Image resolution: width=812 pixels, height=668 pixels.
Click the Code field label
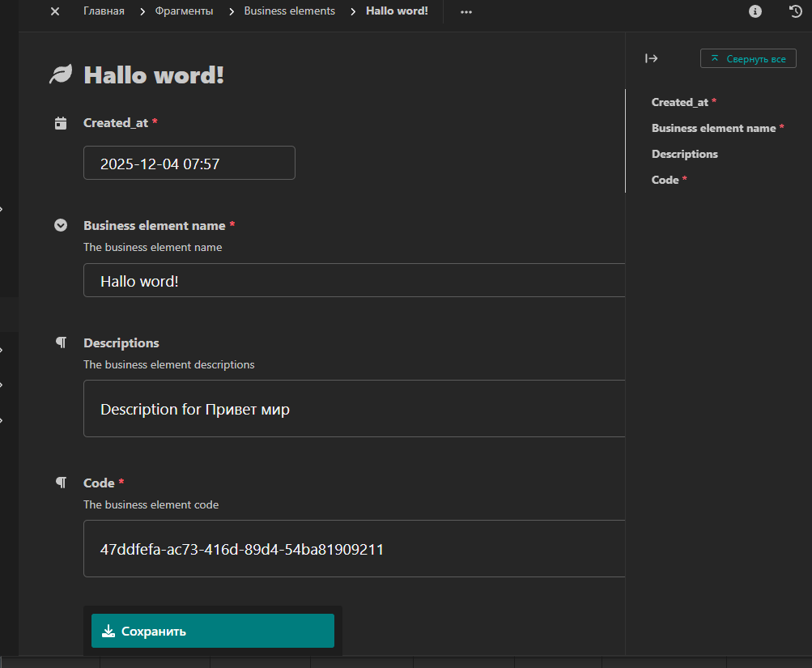[99, 483]
